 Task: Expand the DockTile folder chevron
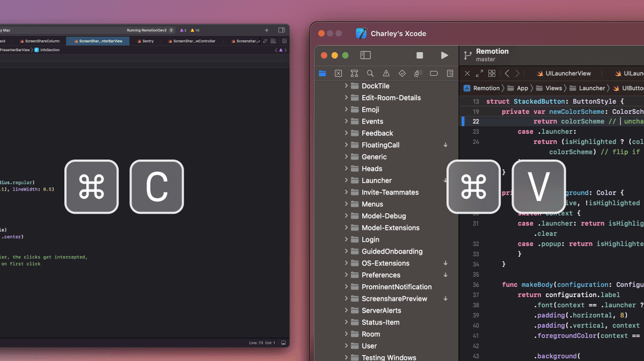click(346, 86)
